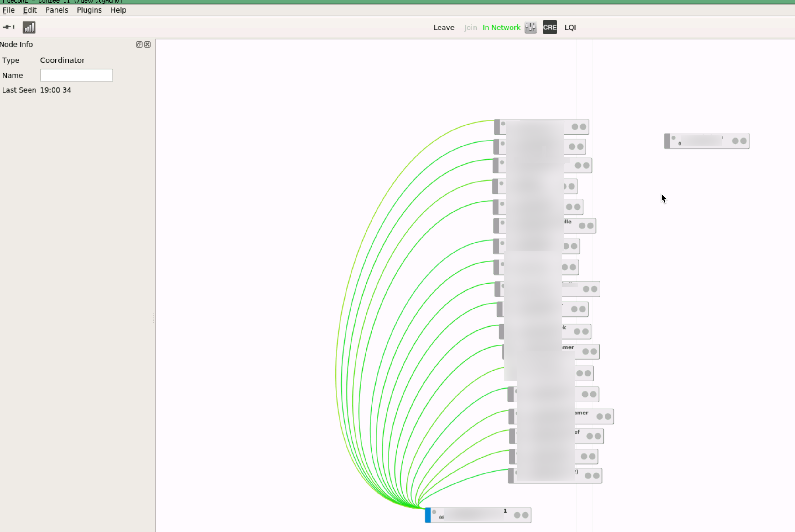Click the blue bar on coordinator node
This screenshot has height=532, width=795.
pos(428,515)
